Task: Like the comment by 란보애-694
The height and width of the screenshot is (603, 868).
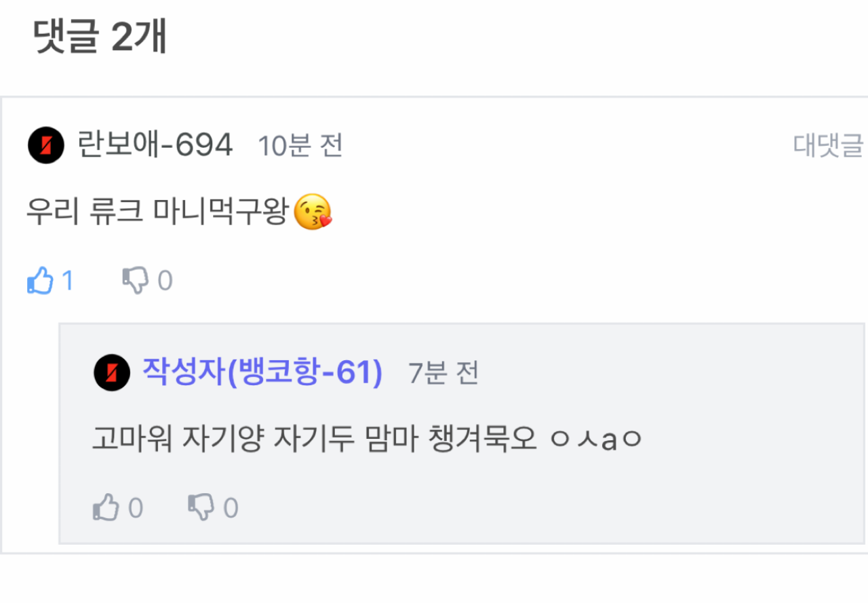Action: (x=40, y=280)
